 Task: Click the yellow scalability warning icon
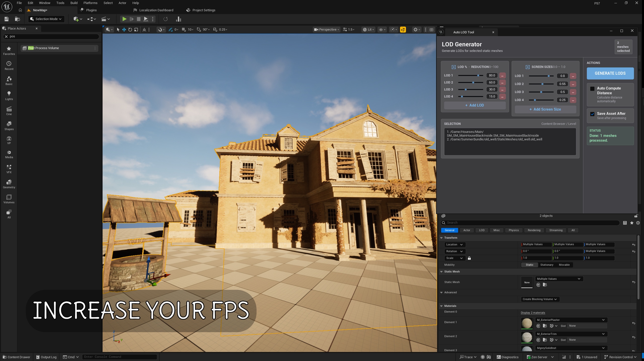[403, 30]
